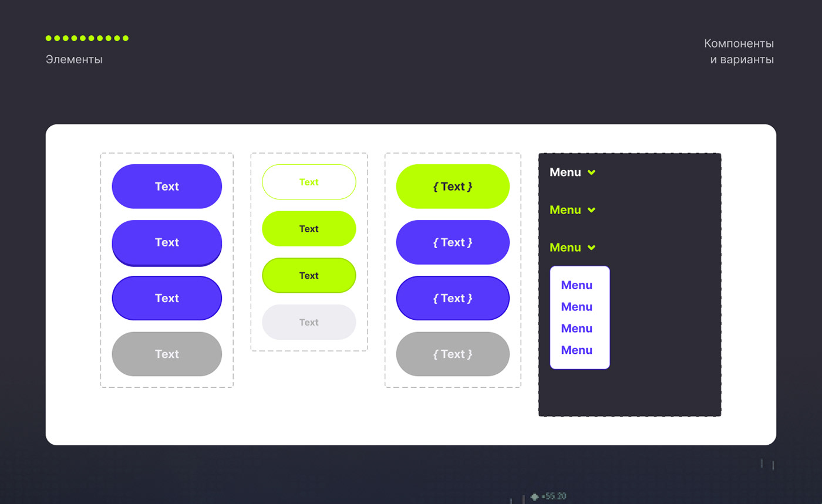Image resolution: width=822 pixels, height=504 pixels.
Task: Click the dark-outlined purple Text button without braces
Action: [x=167, y=298]
